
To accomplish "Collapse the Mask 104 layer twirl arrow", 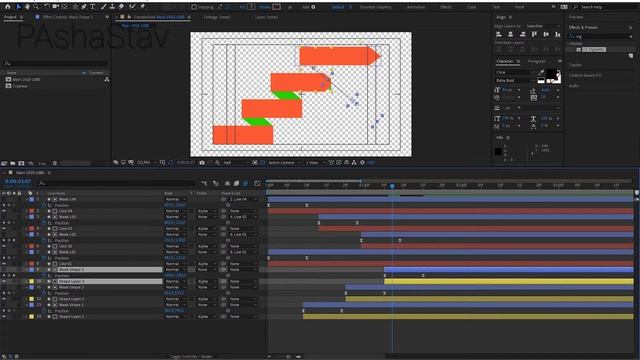I will coord(26,199).
